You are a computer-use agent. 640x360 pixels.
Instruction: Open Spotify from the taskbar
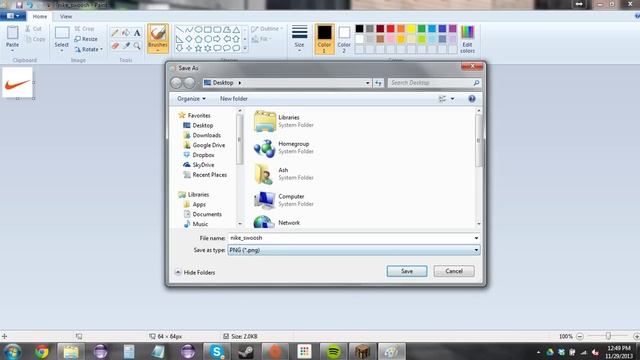coord(333,351)
